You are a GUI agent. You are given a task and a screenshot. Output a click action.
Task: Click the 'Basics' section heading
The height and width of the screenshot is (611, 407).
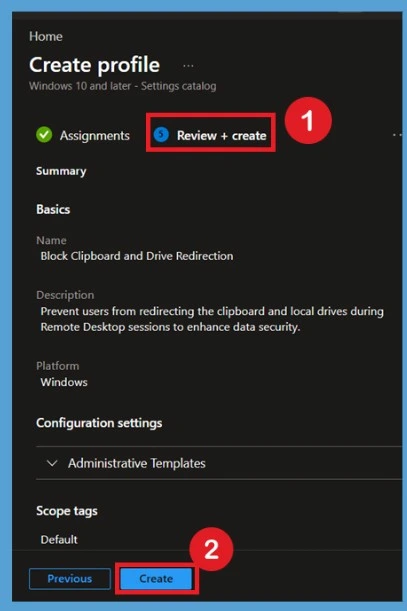click(x=53, y=210)
